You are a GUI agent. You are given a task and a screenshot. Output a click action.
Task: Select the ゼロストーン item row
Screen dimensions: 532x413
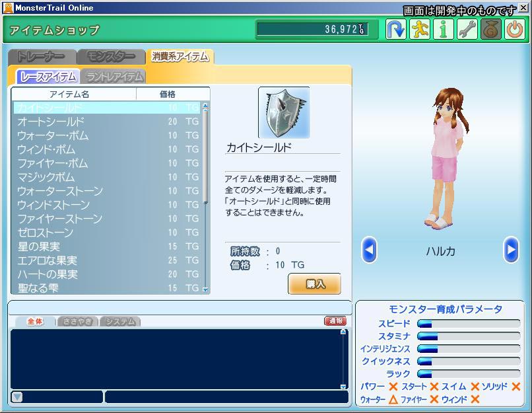point(108,233)
